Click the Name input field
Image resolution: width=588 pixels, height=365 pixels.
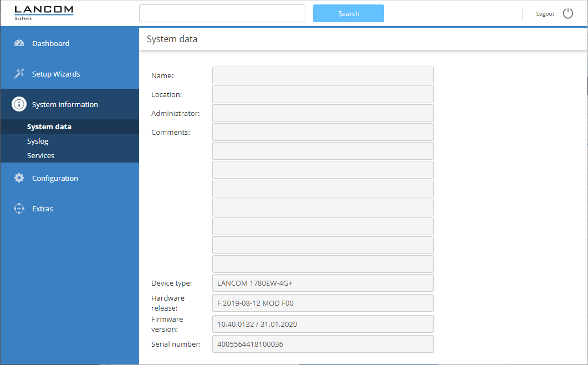click(x=323, y=75)
